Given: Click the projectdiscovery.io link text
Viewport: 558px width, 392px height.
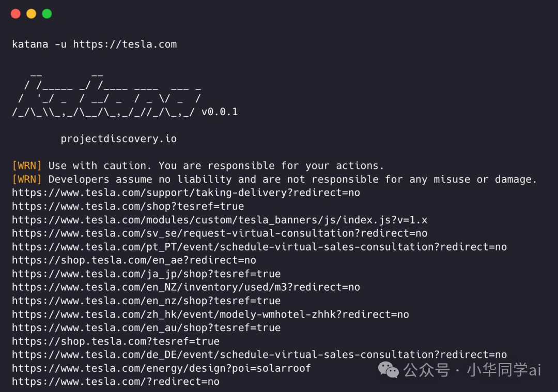Looking at the screenshot, I should click(118, 139).
